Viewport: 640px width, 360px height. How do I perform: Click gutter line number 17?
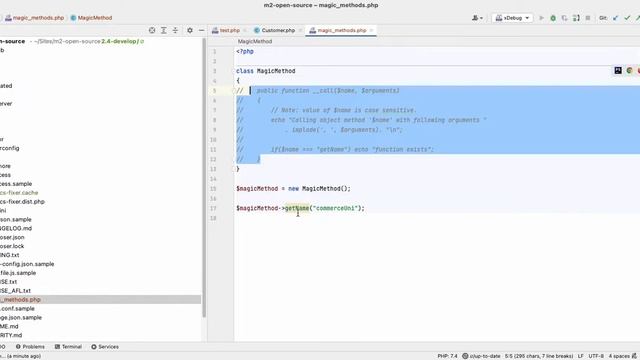213,208
